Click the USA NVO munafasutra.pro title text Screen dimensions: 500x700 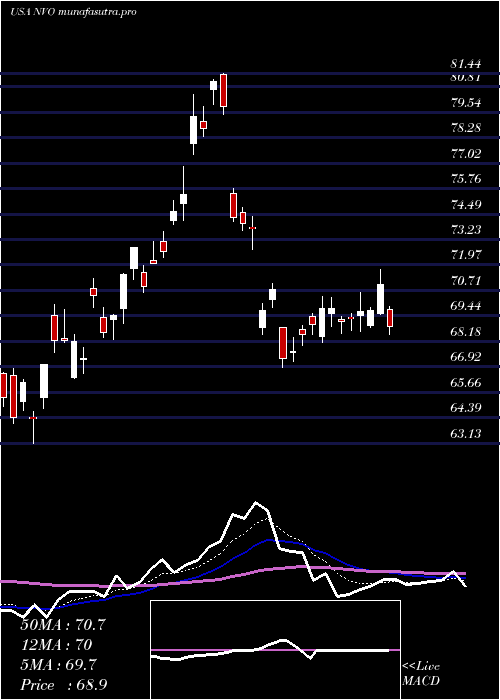coord(73,12)
